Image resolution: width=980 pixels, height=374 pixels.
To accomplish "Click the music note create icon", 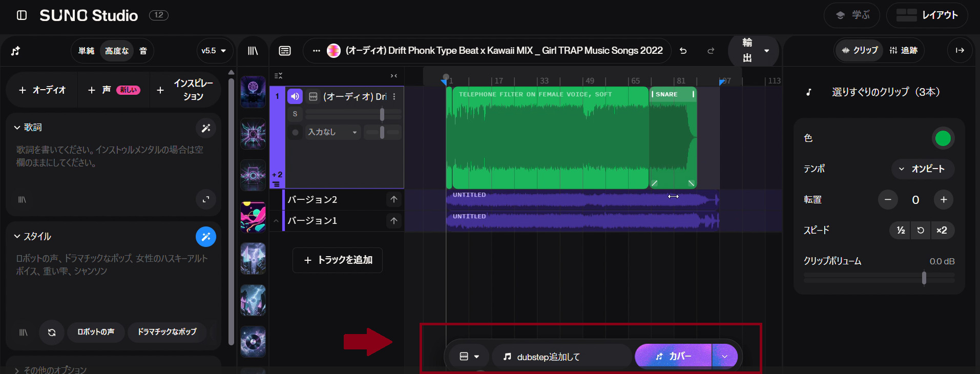I will [x=16, y=51].
